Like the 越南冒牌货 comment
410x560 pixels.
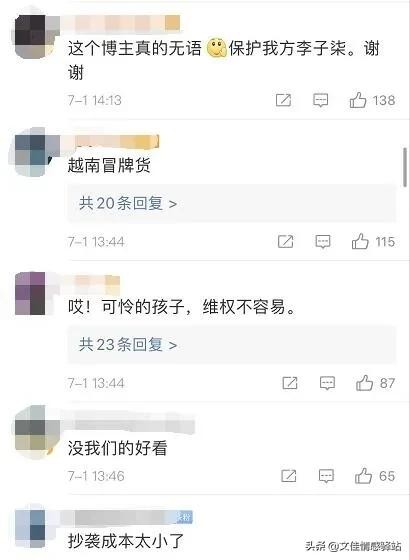[x=360, y=241]
